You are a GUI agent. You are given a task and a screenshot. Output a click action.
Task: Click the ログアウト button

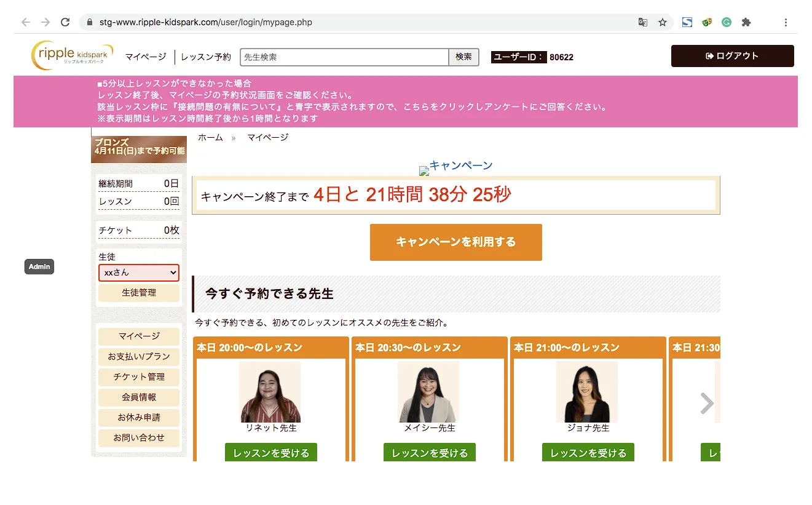(732, 56)
